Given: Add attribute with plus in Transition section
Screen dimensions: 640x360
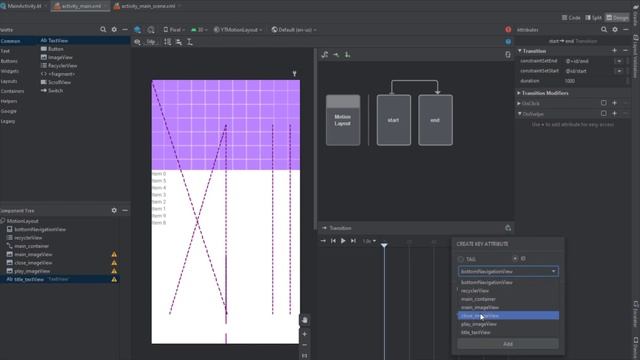Looking at the screenshot, I should tap(614, 51).
